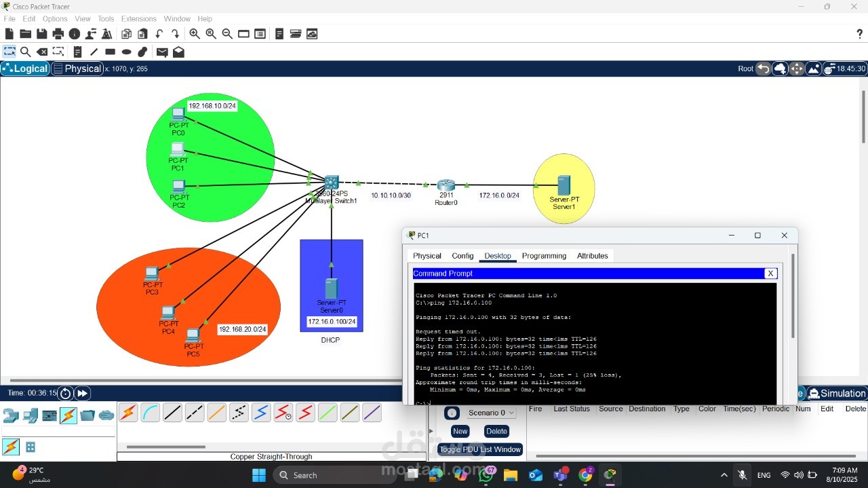This screenshot has height=488, width=868.
Task: Open the Programming tab in PC1 window
Action: point(544,256)
